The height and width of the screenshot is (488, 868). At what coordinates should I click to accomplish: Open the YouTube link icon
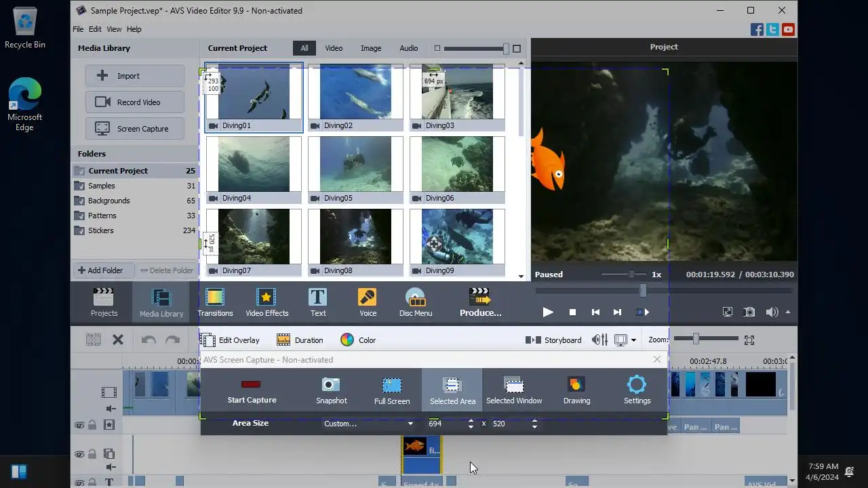pos(788,30)
